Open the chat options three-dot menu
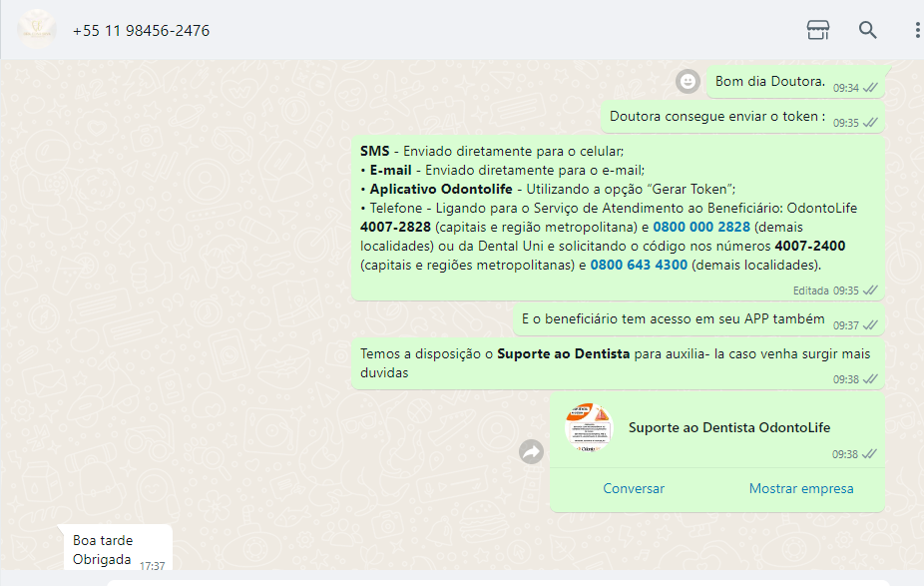This screenshot has height=586, width=924. coord(917,30)
